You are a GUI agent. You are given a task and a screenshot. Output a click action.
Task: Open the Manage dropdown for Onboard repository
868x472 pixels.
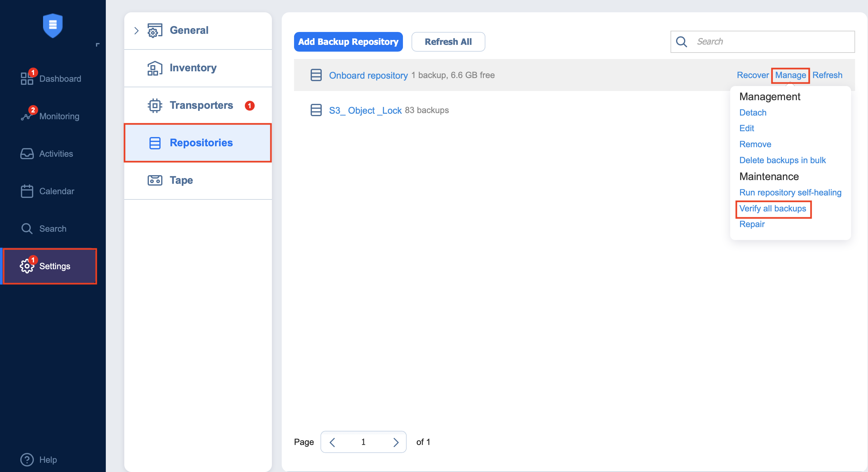(x=790, y=75)
